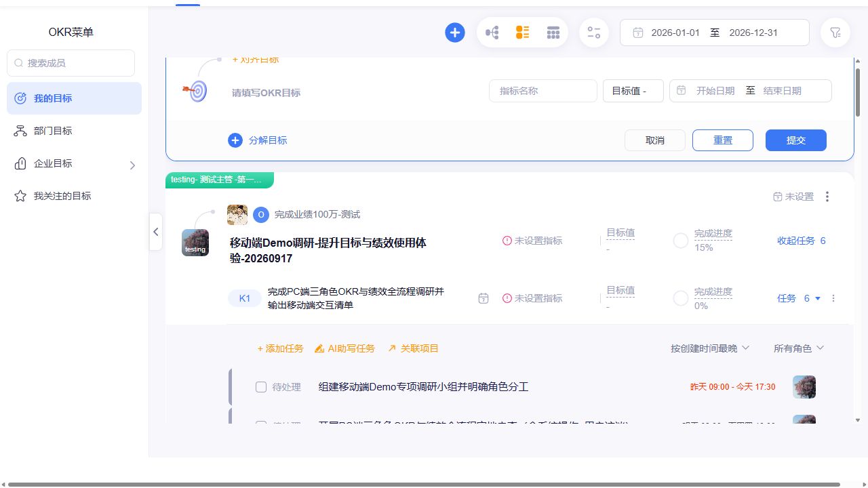This screenshot has height=488, width=868.
Task: Open the 所有角色 role dropdown
Action: [799, 348]
